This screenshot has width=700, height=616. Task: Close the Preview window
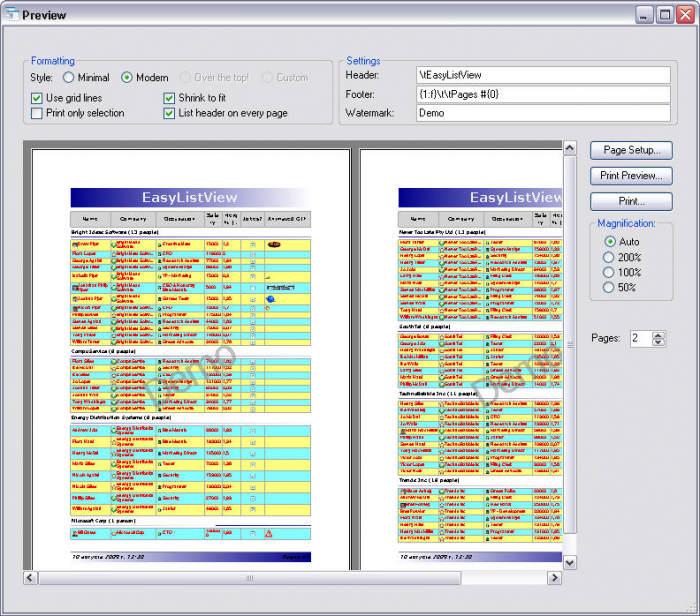[x=685, y=15]
